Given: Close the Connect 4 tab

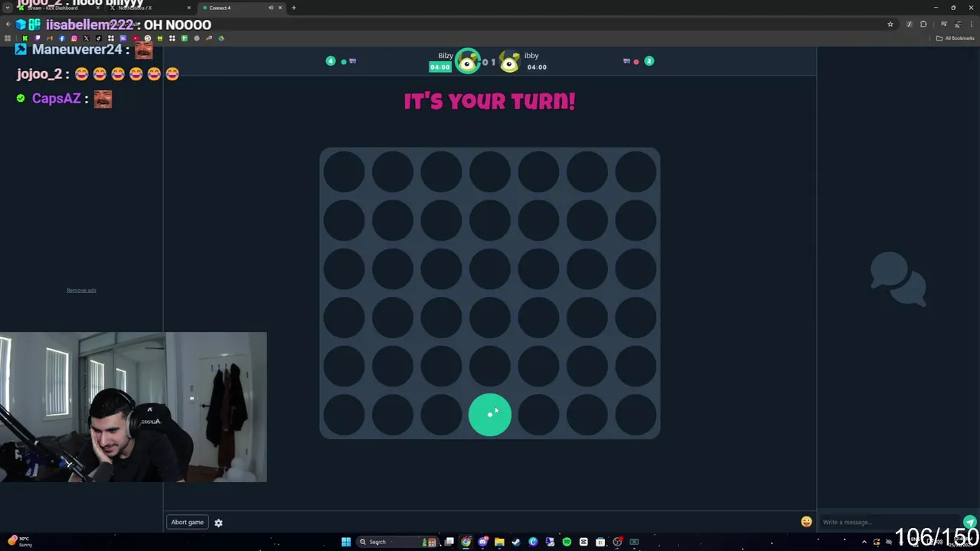Looking at the screenshot, I should 279,8.
